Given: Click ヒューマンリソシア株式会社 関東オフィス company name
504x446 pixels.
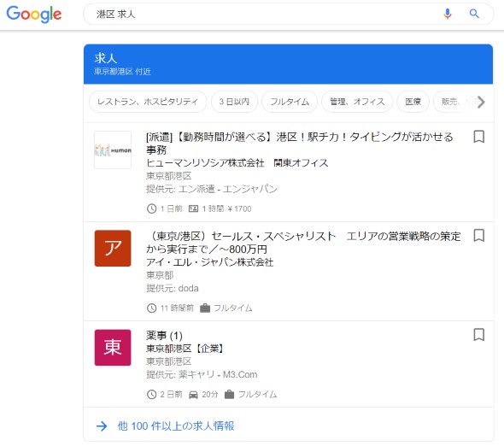Looking at the screenshot, I should (x=237, y=162).
